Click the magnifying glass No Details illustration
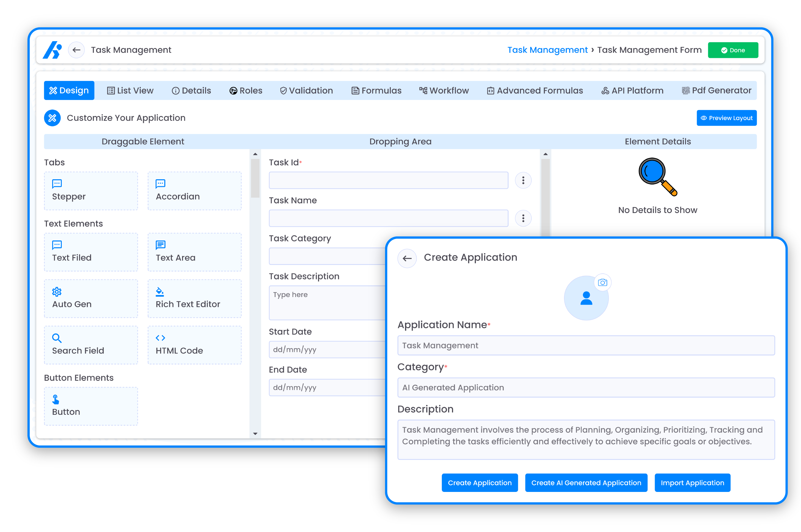This screenshot has height=532, width=801. pos(657,177)
